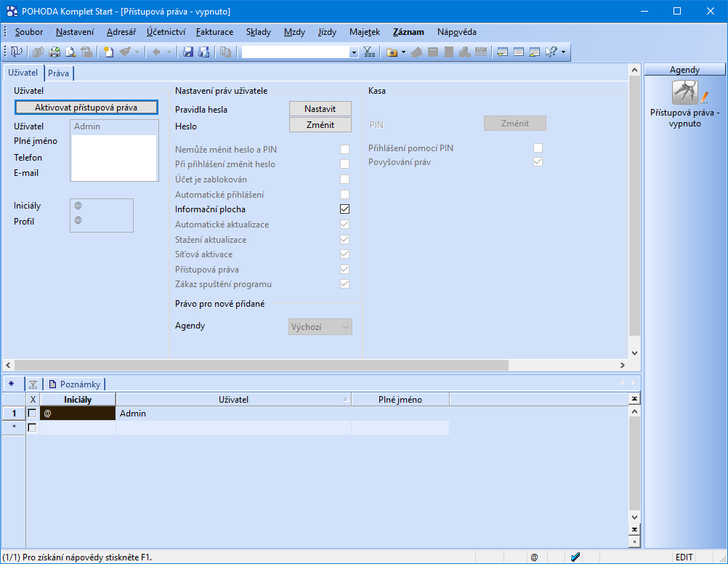
Task: Toggle Nemůže měnit heslo a PIN checkbox
Action: pyautogui.click(x=344, y=149)
